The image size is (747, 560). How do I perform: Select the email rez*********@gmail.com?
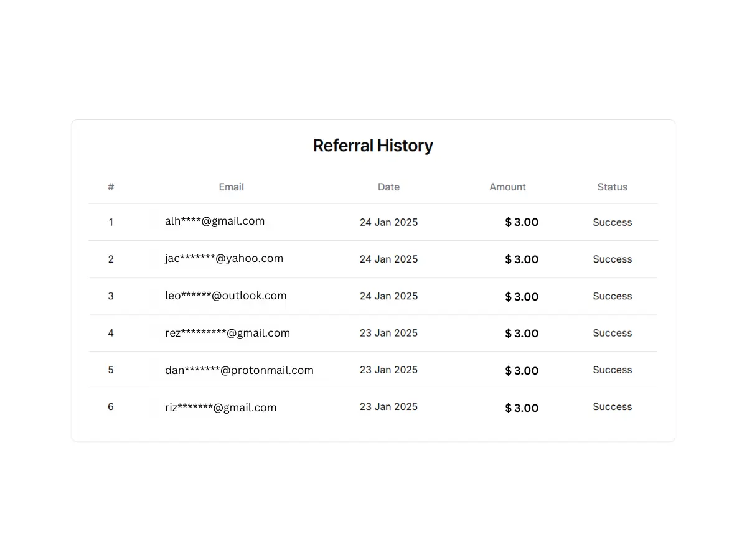(x=228, y=333)
